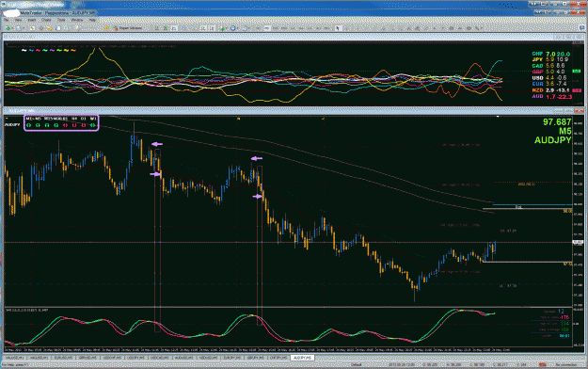Switch to the USDJPY,M5 chart tab
Viewport: 588px width, 369px height.
pyautogui.click(x=135, y=358)
